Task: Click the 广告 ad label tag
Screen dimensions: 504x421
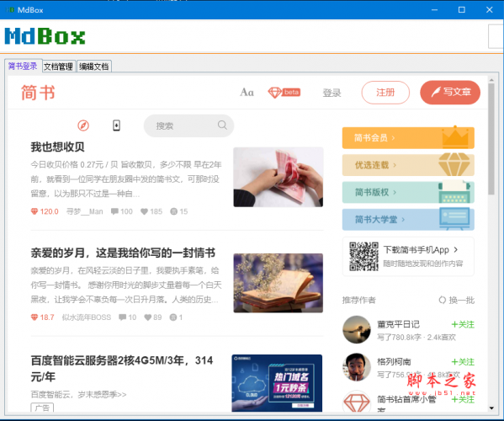Action: click(42, 408)
